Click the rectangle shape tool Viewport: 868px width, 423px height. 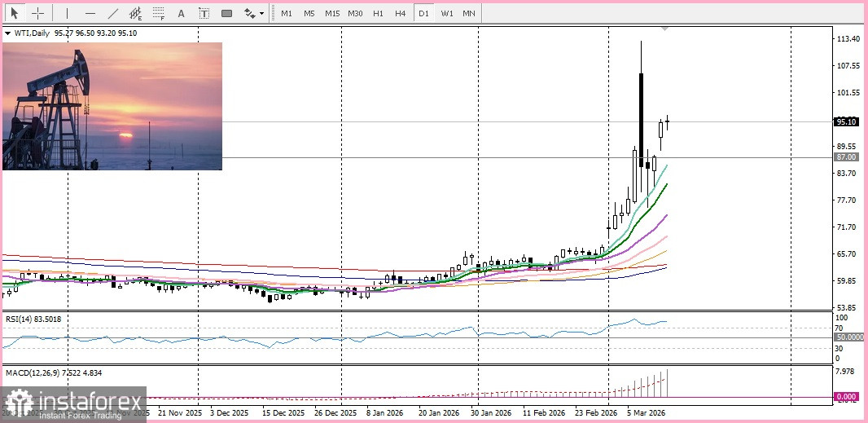tap(226, 13)
